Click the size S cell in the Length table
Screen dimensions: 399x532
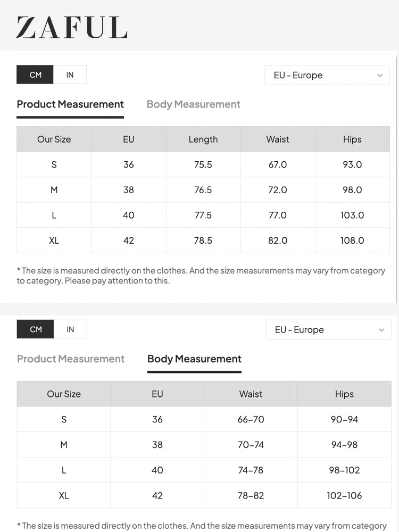(x=54, y=164)
